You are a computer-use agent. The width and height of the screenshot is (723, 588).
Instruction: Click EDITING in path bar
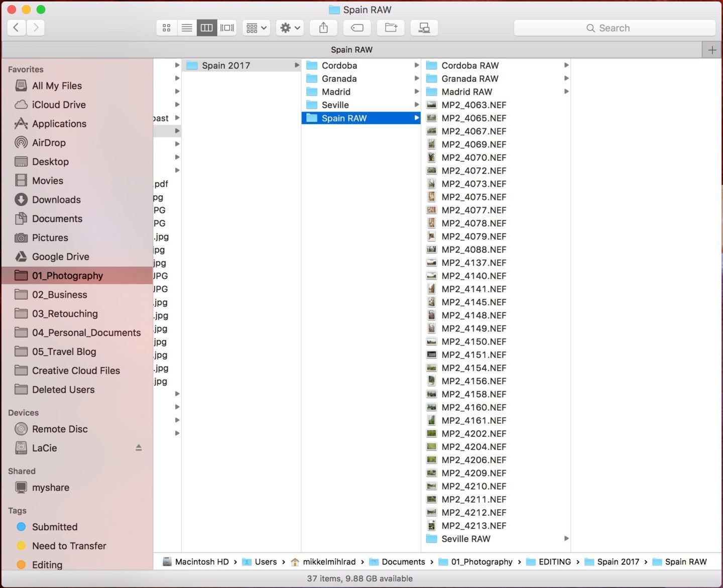coord(548,562)
